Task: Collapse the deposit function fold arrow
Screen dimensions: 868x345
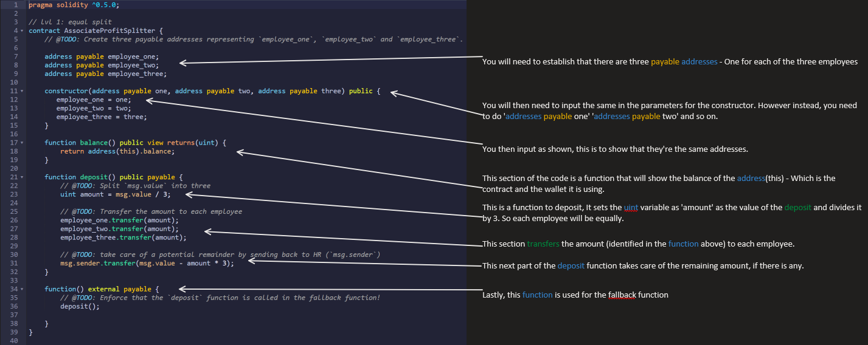Action: pyautogui.click(x=22, y=177)
